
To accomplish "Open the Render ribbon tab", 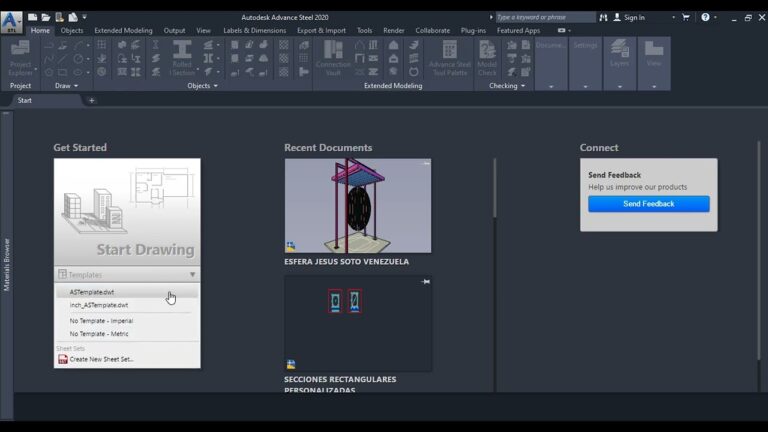I will click(394, 30).
